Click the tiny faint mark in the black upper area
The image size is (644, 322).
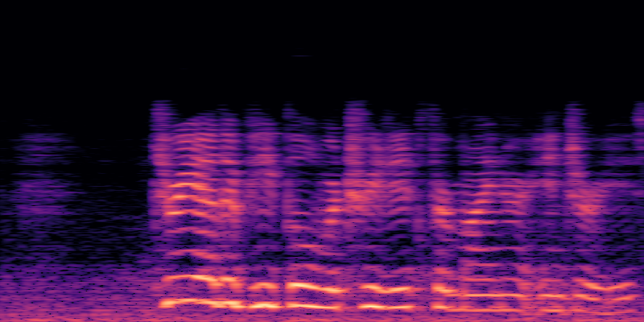coord(301,56)
